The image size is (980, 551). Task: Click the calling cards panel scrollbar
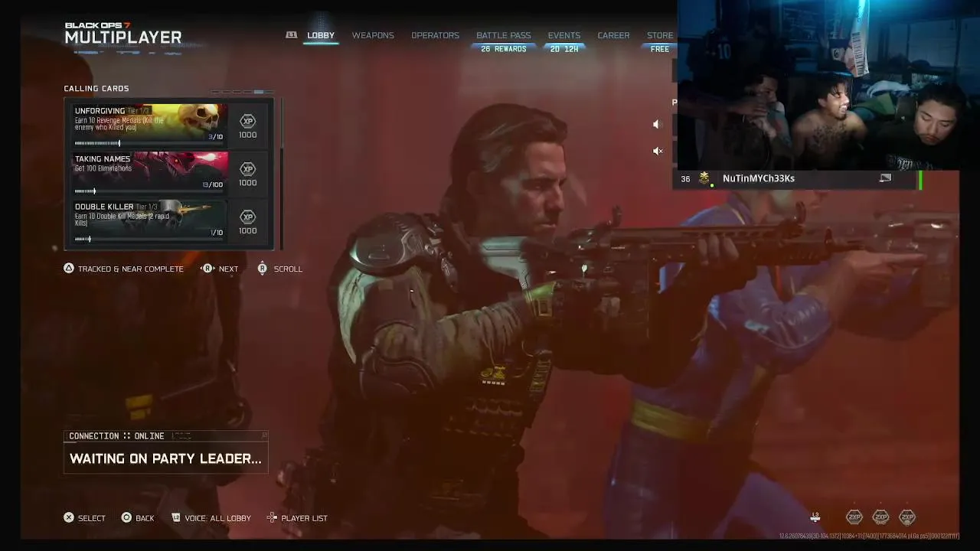pos(282,174)
